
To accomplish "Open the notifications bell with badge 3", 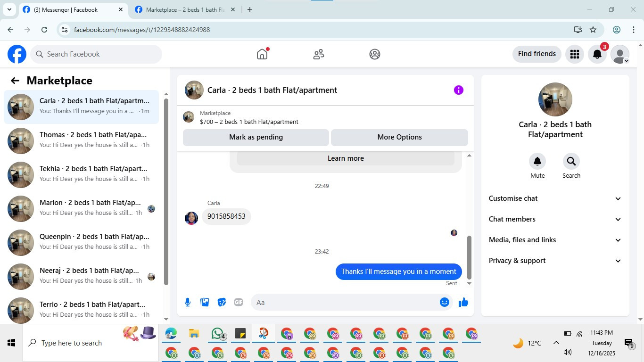I will click(597, 54).
